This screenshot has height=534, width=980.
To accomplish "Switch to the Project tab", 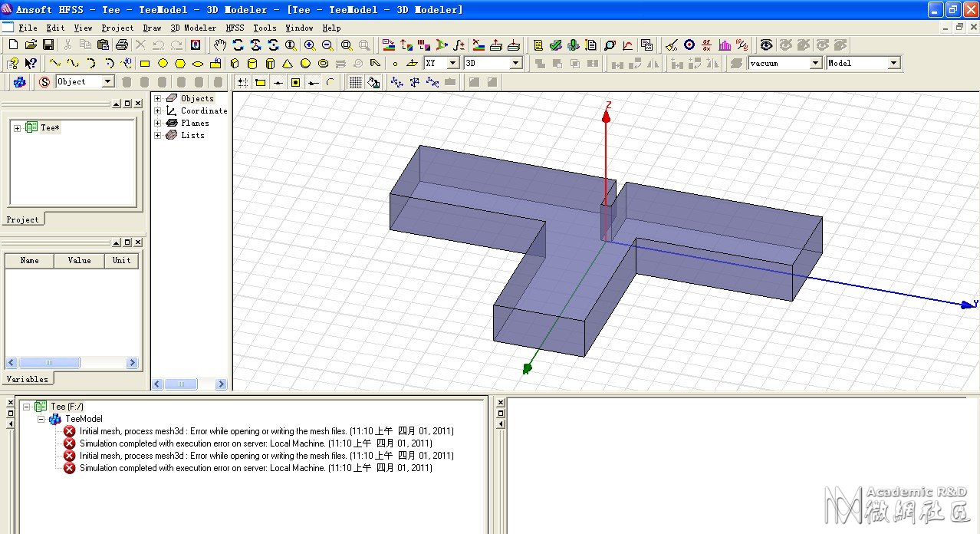I will [x=22, y=219].
